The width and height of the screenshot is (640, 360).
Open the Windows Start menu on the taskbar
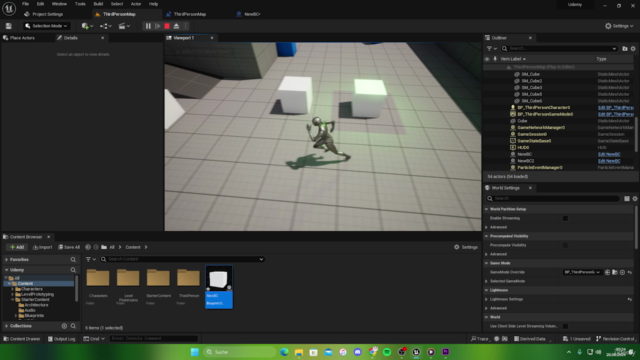coord(195,352)
